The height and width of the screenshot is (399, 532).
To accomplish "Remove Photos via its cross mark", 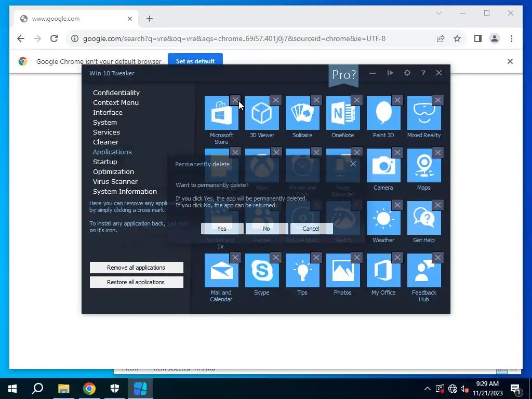I will coord(356,258).
